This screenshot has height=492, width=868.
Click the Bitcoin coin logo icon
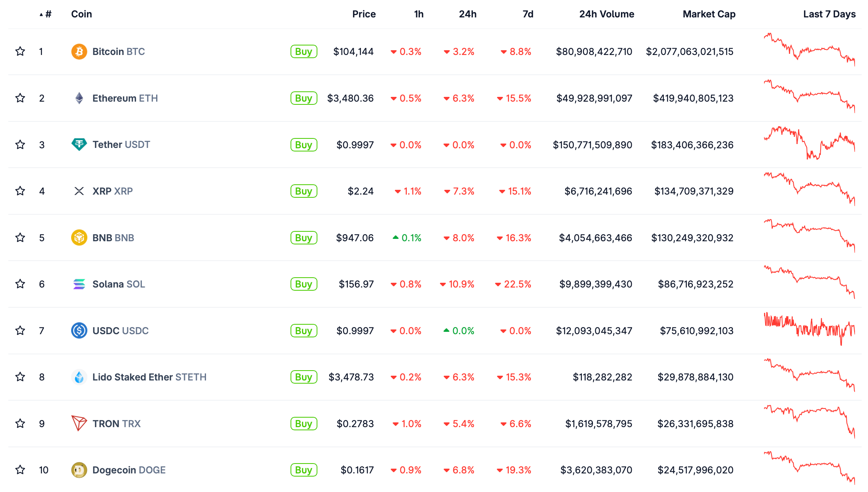(x=79, y=52)
